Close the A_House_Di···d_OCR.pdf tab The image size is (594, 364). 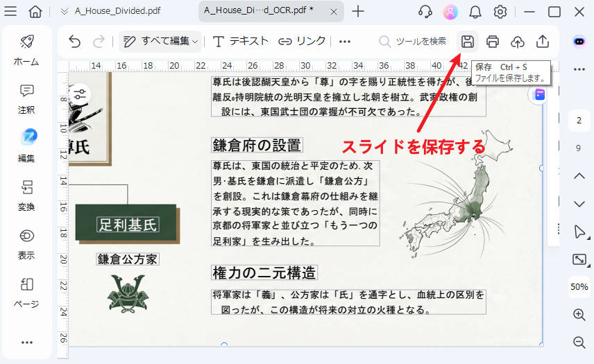click(x=333, y=12)
